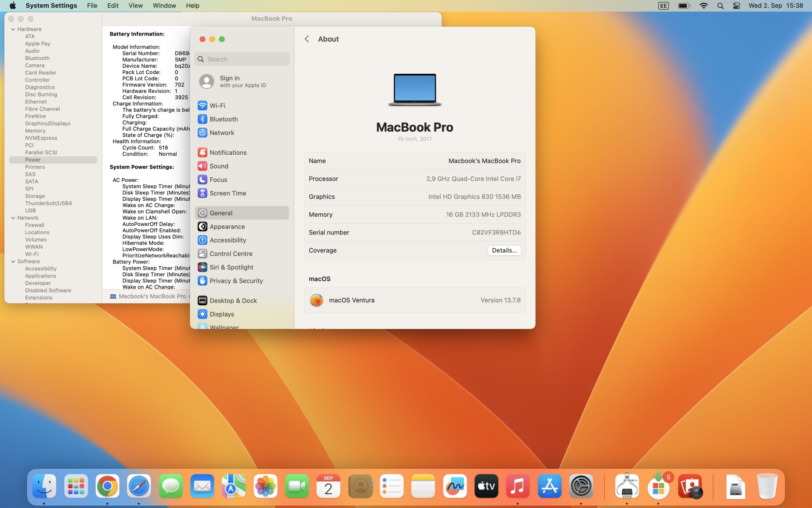The height and width of the screenshot is (508, 812).
Task: Open Freeform from the Dock
Action: (x=455, y=486)
